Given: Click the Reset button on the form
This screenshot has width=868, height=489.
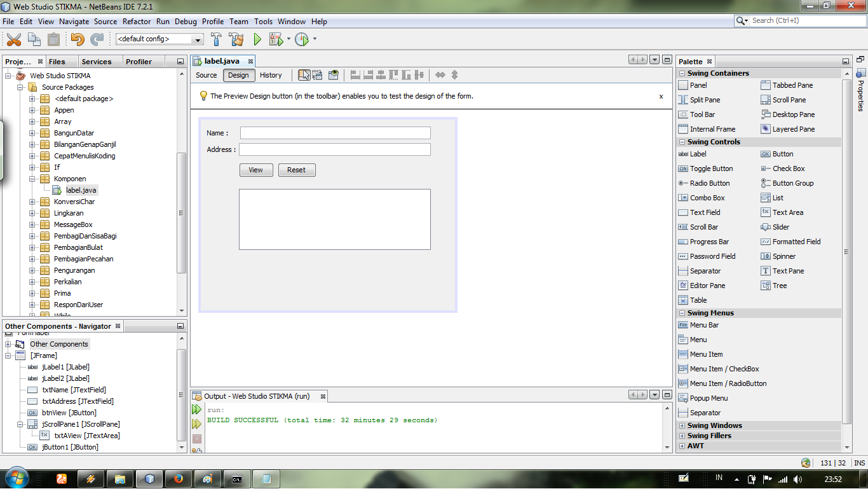Looking at the screenshot, I should pyautogui.click(x=296, y=170).
